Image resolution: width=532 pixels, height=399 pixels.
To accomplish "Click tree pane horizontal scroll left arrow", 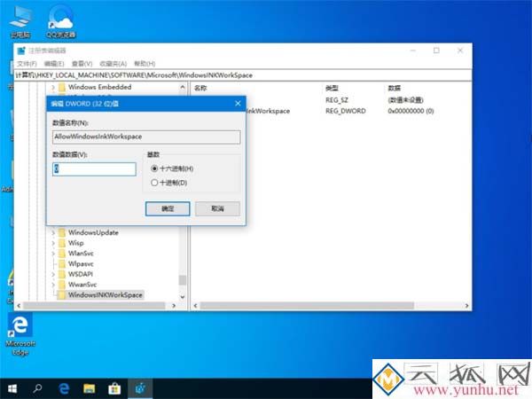I will click(x=19, y=306).
